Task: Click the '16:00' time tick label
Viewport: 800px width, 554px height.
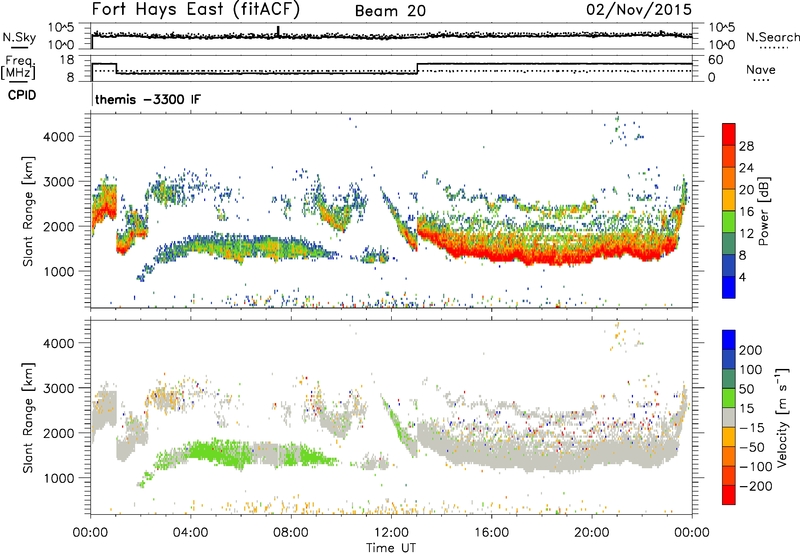Action: point(491,533)
